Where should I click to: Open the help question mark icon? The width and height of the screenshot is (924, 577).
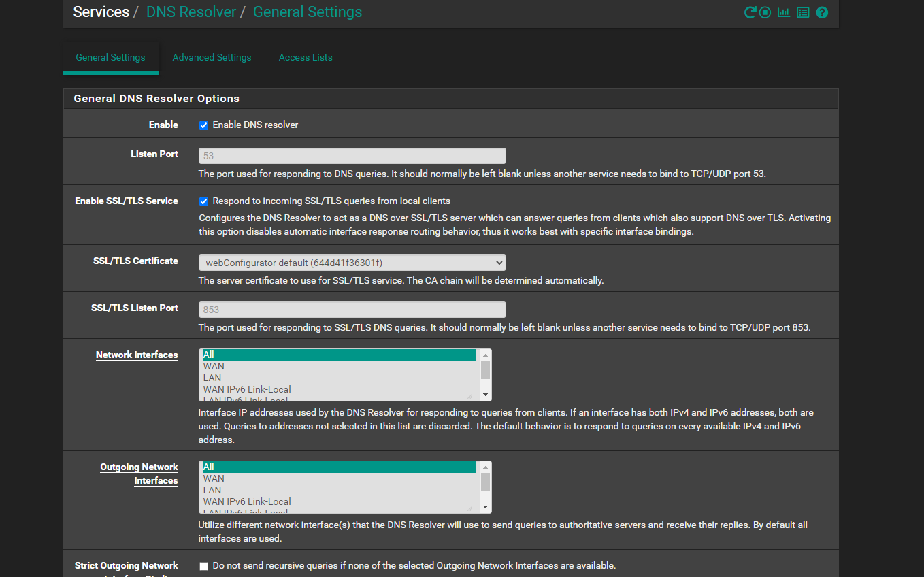click(x=822, y=12)
